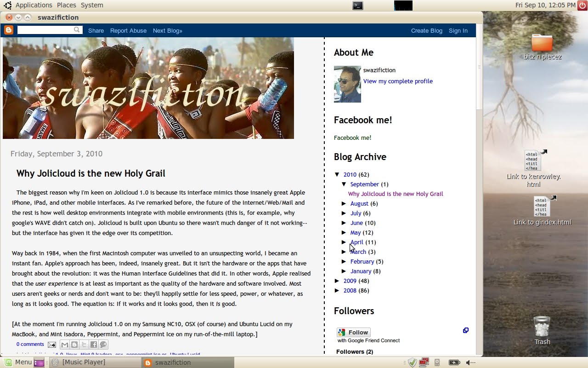Screen dimensions: 588x368
Task: Click the Share link in navbar
Action: (x=96, y=30)
